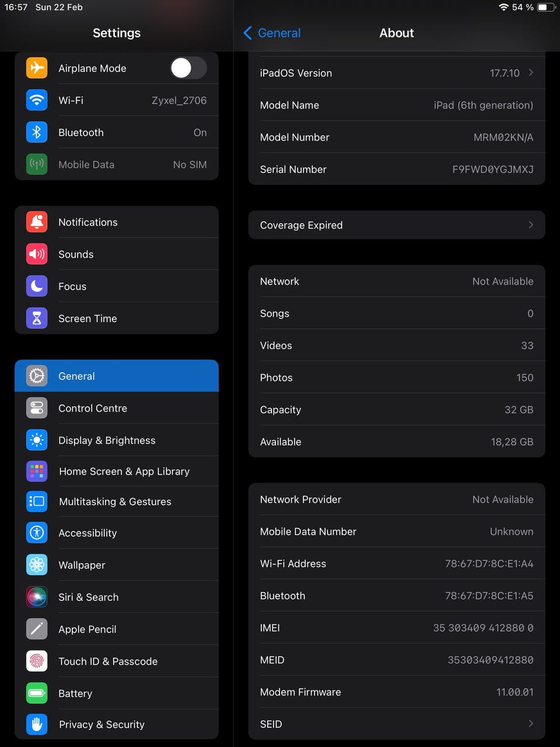Tap the Multitasking & Gestures icon

click(37, 501)
